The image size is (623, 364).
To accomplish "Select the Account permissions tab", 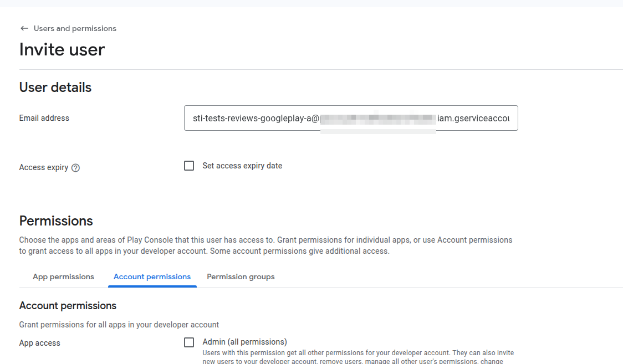I will [152, 276].
